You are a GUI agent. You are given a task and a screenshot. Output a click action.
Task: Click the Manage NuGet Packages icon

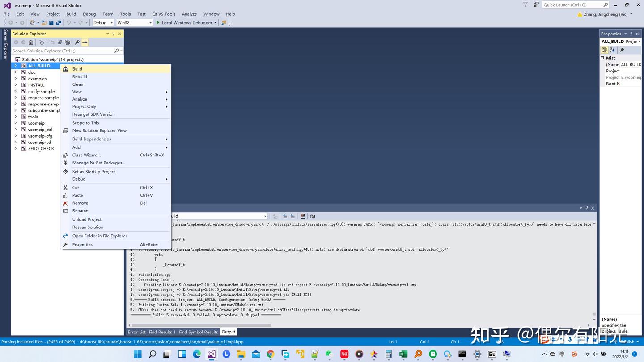click(66, 163)
